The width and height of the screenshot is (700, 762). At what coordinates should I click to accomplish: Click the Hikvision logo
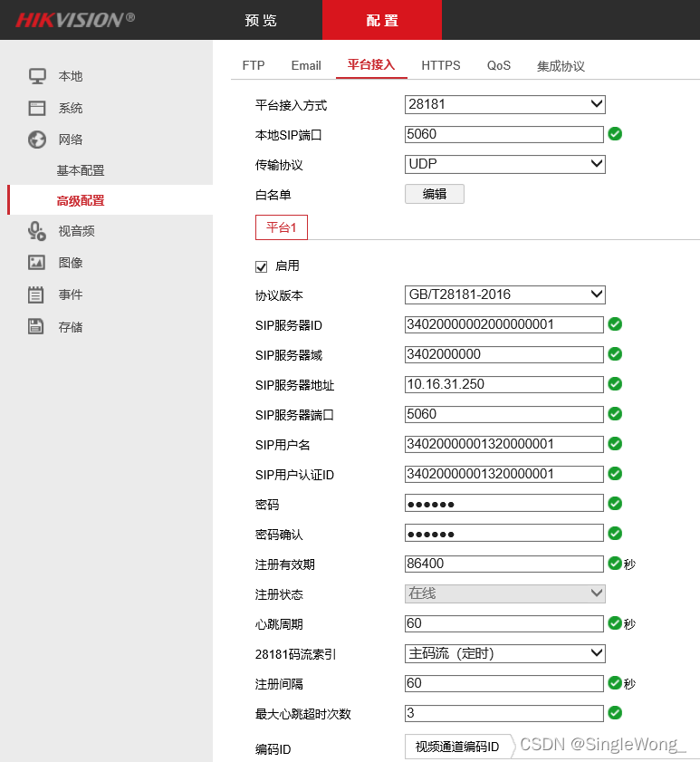(x=75, y=20)
